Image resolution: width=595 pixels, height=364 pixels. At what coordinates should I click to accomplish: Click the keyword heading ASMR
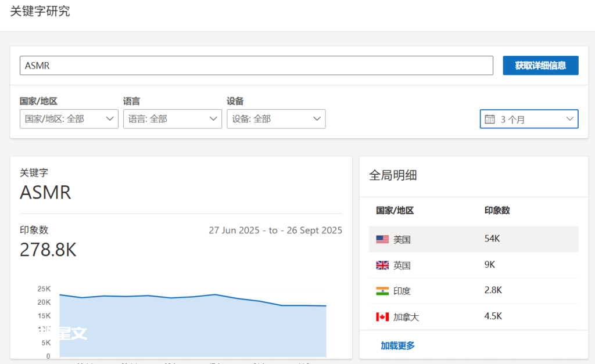pyautogui.click(x=45, y=192)
